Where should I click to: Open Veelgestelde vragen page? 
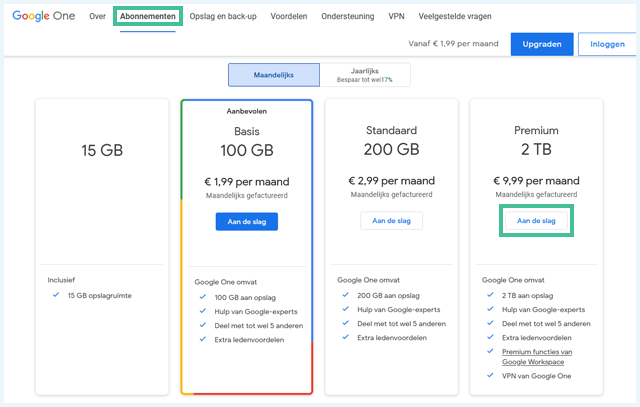tap(455, 16)
